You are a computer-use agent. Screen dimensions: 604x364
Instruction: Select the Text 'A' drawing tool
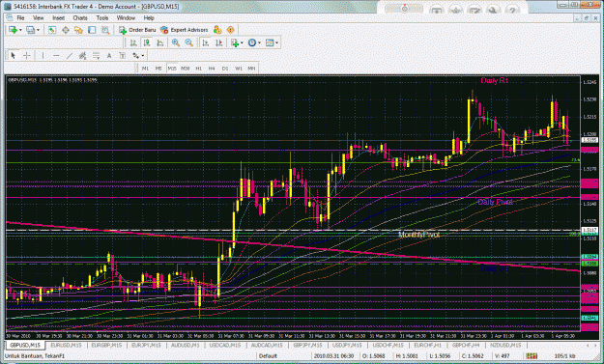point(109,56)
